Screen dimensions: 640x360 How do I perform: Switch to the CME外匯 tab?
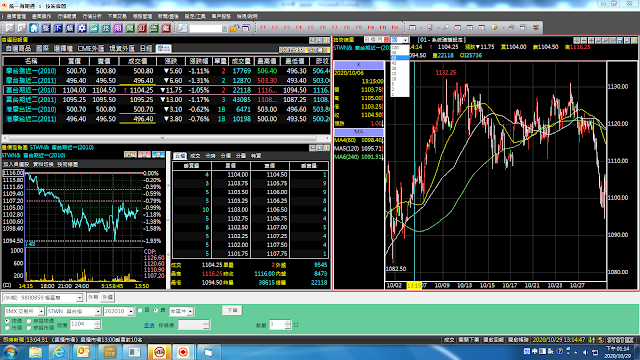pyautogui.click(x=91, y=49)
